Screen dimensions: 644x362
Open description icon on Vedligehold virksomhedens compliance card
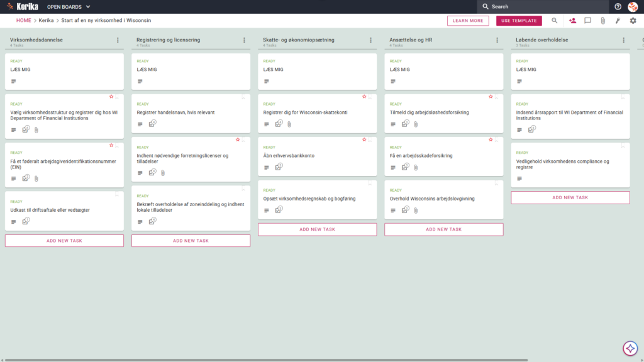tap(519, 179)
